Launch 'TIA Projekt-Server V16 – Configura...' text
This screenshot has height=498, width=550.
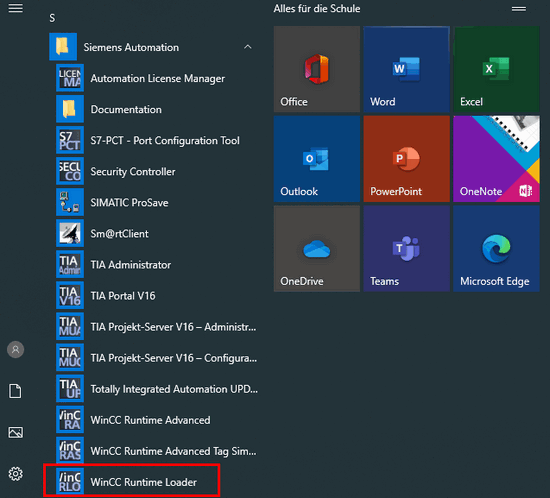click(174, 358)
